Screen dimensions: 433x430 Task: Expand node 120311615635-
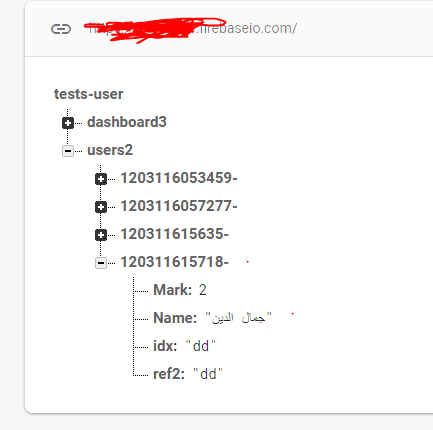(x=101, y=235)
